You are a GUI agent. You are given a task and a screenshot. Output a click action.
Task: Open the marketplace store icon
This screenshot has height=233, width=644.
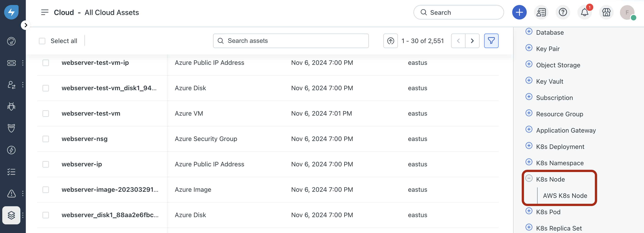click(606, 12)
